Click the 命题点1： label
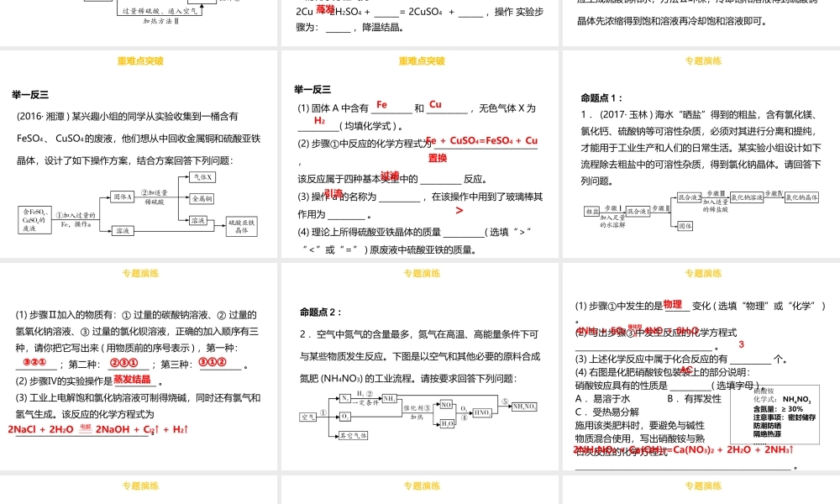 click(x=601, y=98)
